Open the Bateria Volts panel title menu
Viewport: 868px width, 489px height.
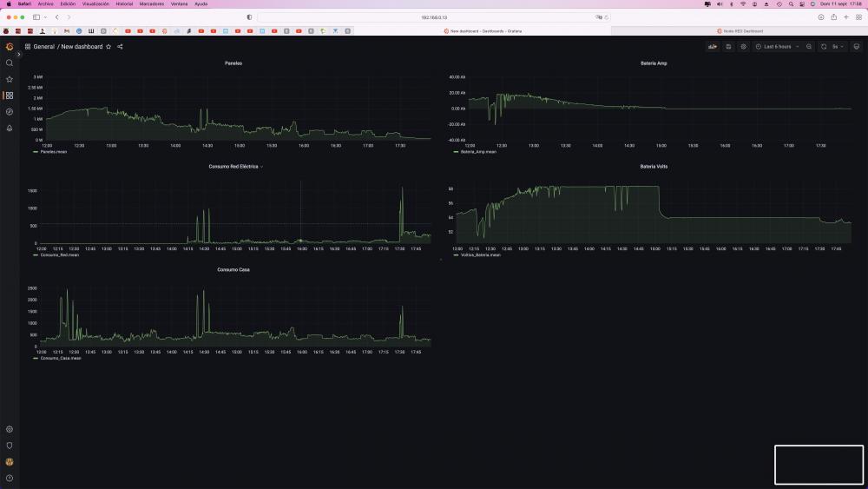pos(654,166)
